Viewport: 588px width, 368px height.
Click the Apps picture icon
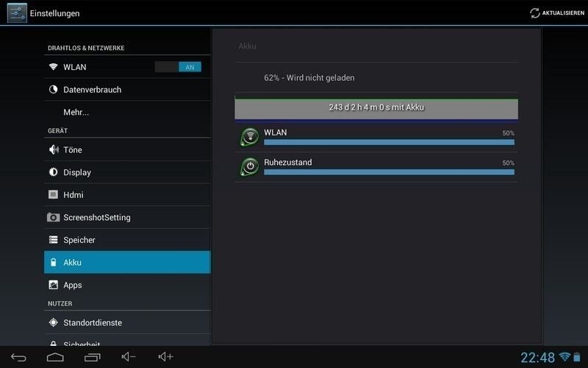coord(53,285)
